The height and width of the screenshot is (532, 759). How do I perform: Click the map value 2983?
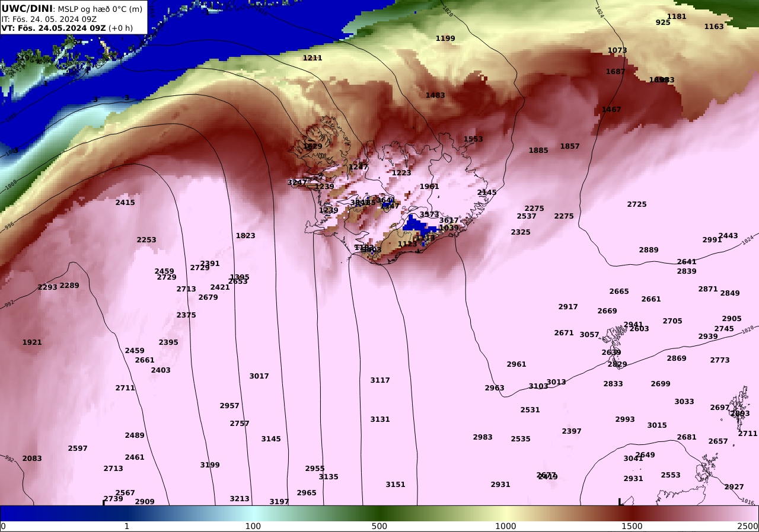[x=483, y=437]
